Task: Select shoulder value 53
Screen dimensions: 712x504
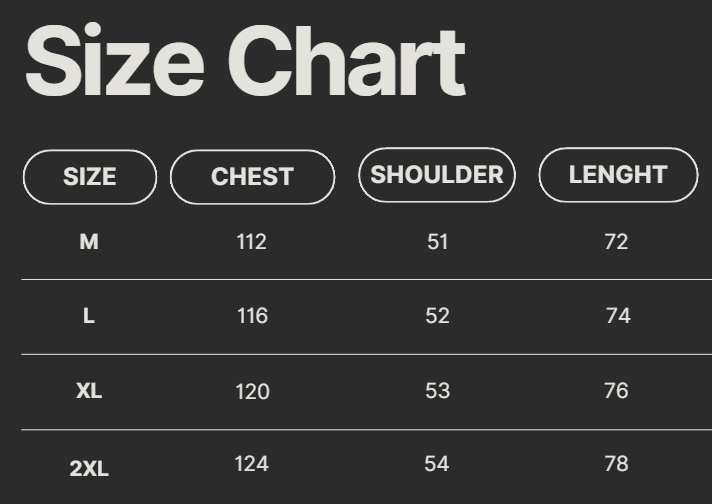Action: click(x=437, y=390)
